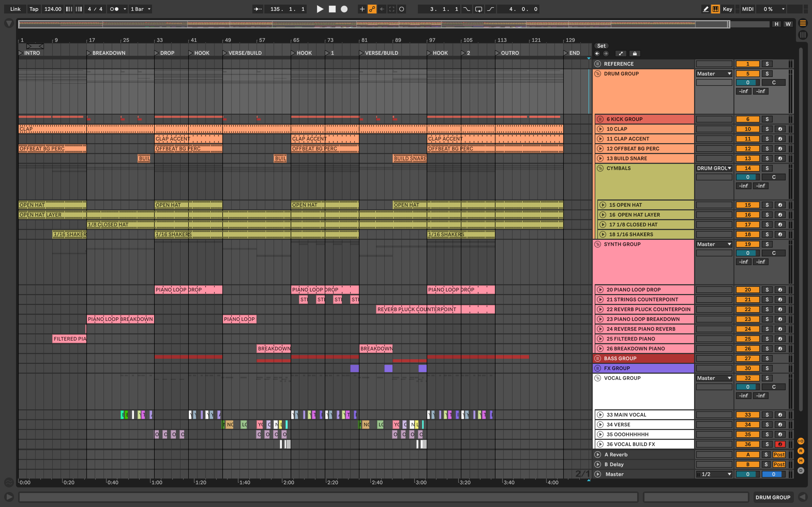The height and width of the screenshot is (507, 812).
Task: Toggle the Automation Arm button
Action: pyautogui.click(x=372, y=9)
